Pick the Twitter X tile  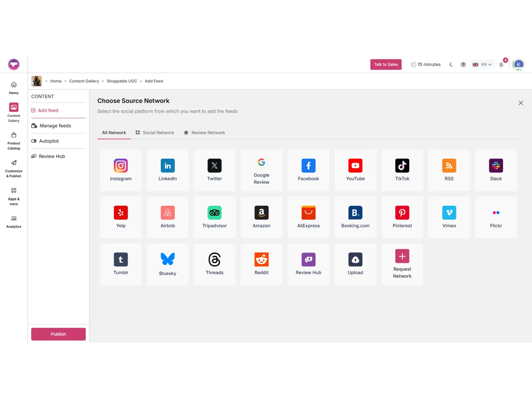coord(215,170)
